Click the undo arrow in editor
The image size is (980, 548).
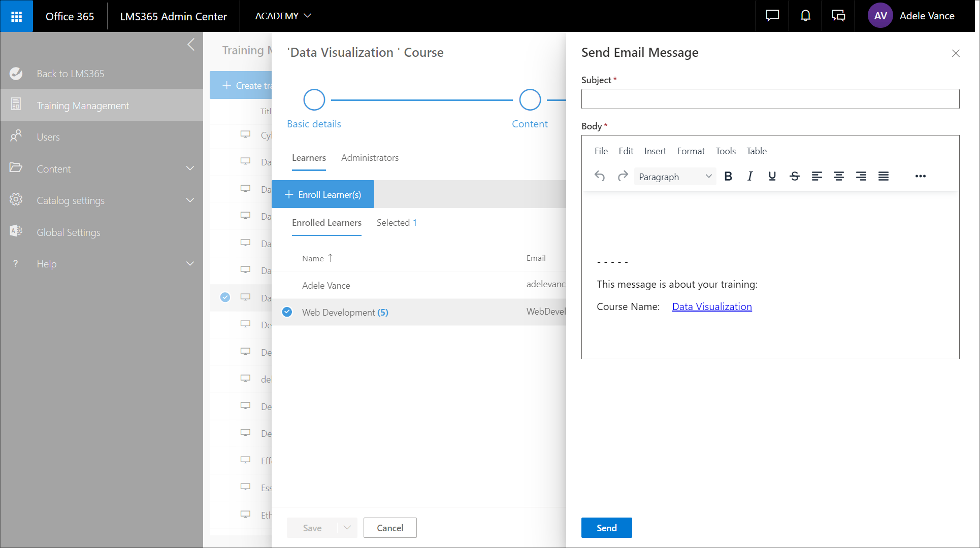pos(600,176)
